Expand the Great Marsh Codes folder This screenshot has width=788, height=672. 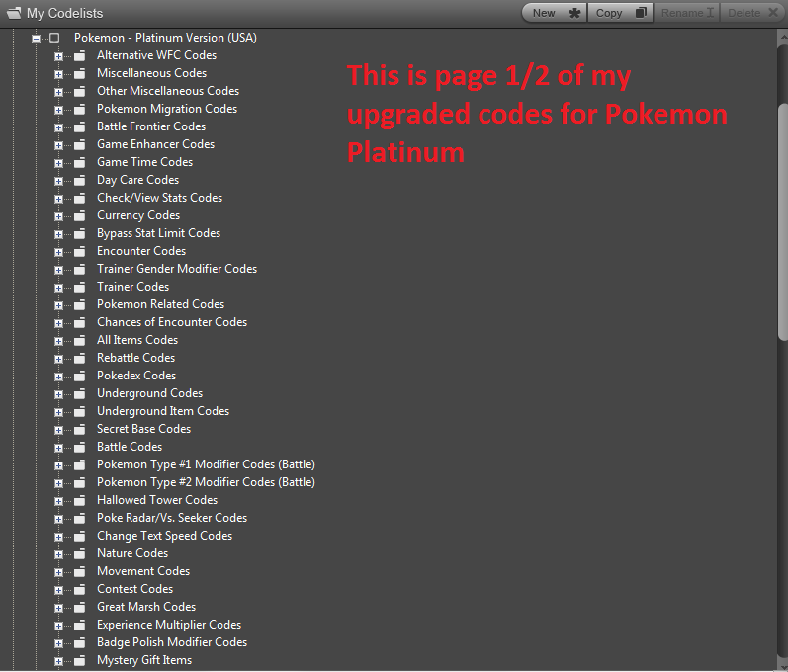coord(58,608)
